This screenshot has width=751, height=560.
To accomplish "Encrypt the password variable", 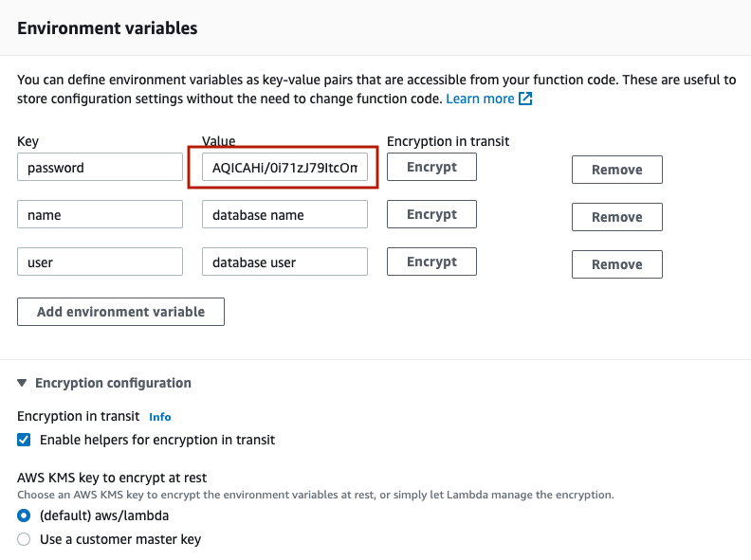I will pos(431,167).
